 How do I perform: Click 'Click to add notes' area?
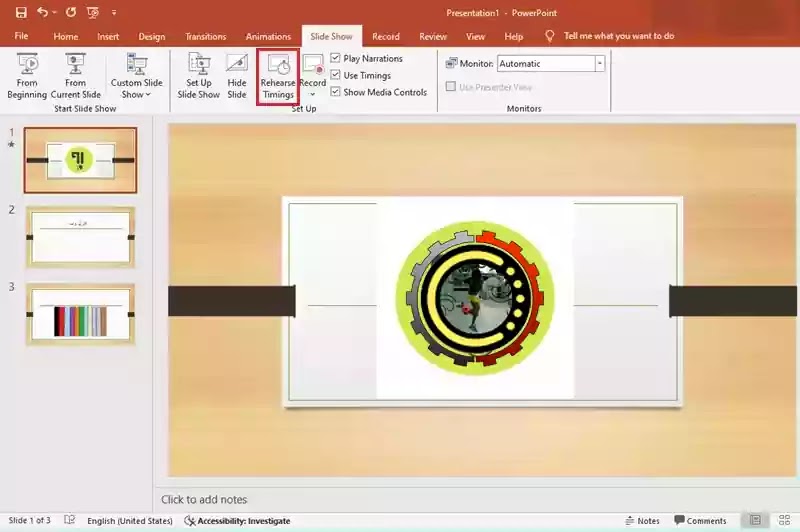(x=204, y=499)
